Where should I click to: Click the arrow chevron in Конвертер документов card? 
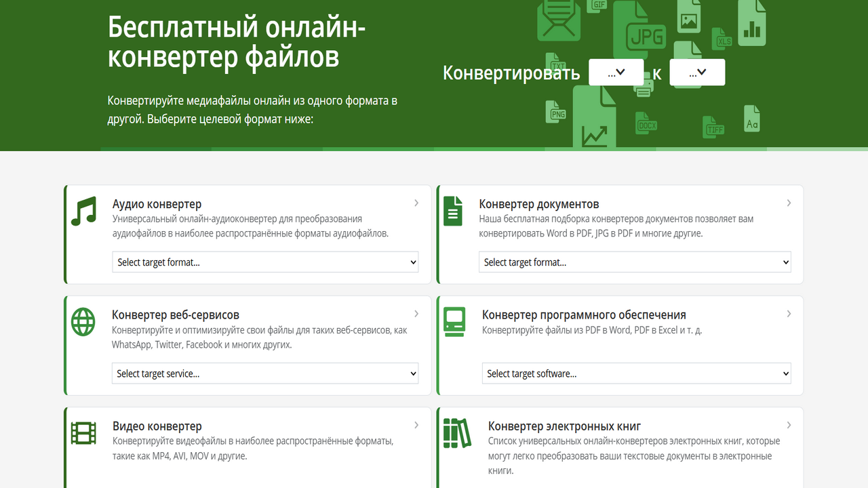[789, 203]
